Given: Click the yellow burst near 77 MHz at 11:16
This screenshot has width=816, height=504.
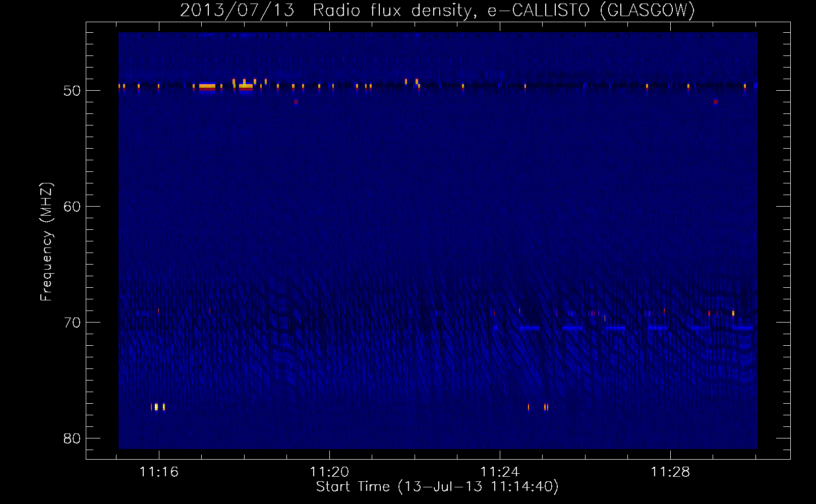Looking at the screenshot, I should click(x=158, y=407).
